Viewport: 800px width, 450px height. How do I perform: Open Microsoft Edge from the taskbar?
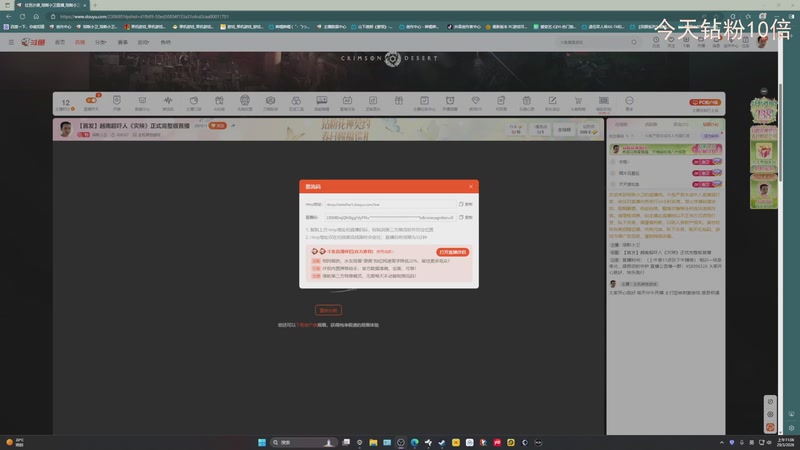pos(414,442)
